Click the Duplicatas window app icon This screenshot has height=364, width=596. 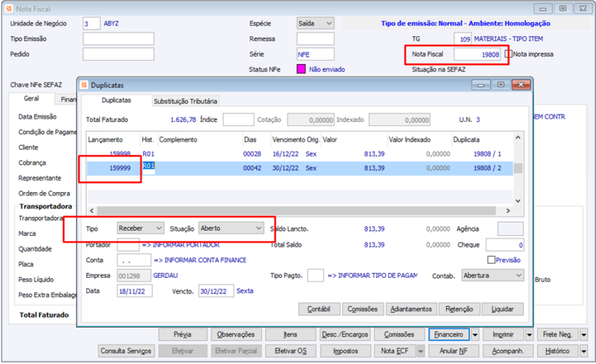pos(84,85)
